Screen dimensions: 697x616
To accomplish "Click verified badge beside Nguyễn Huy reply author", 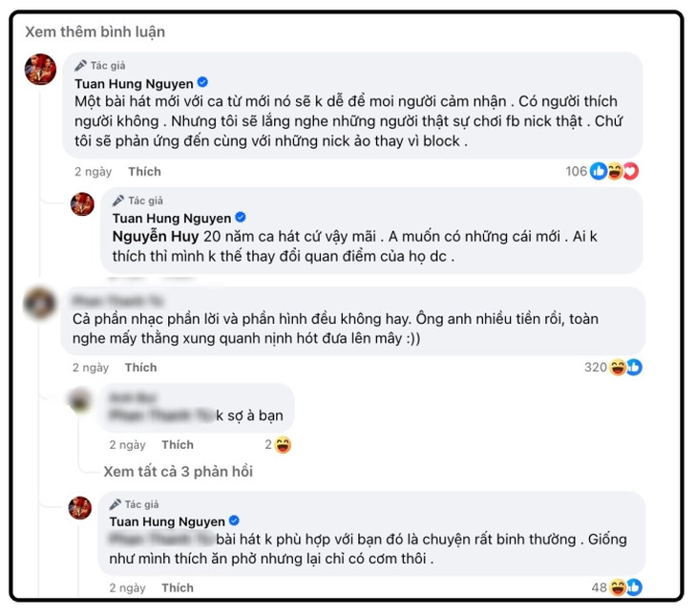I will [241, 217].
